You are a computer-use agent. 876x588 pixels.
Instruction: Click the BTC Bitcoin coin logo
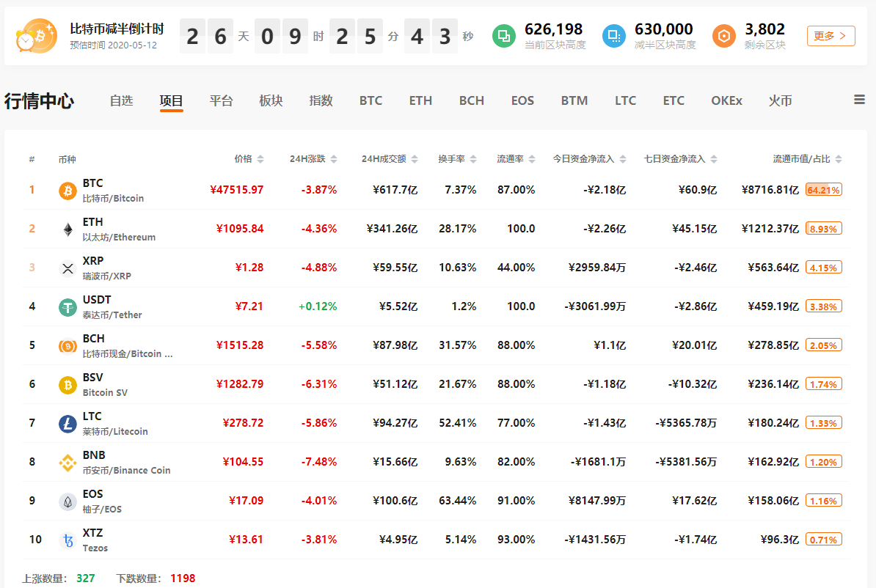(67, 191)
